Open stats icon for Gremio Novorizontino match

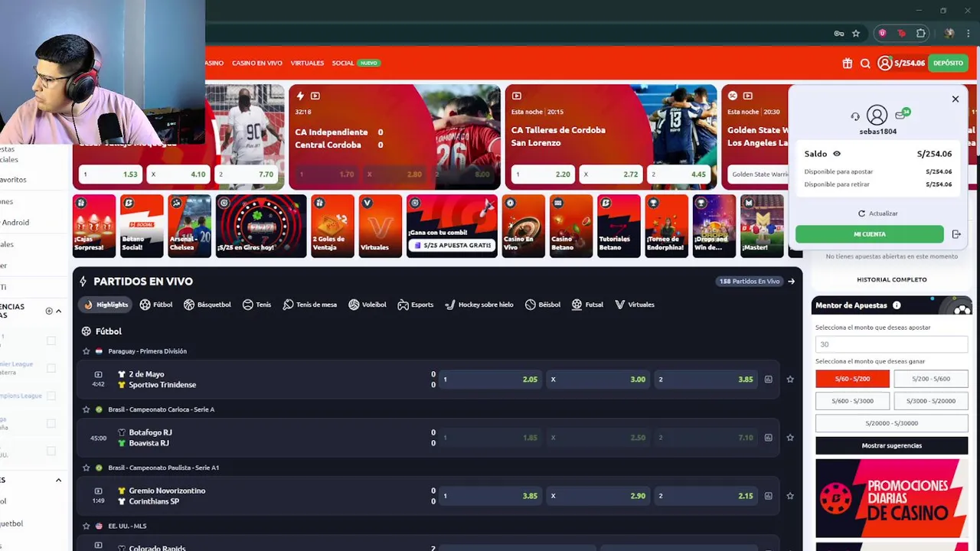click(x=768, y=496)
